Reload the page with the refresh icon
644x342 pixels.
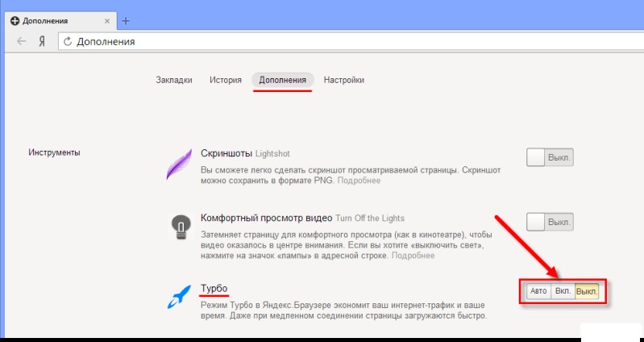pyautogui.click(x=68, y=41)
